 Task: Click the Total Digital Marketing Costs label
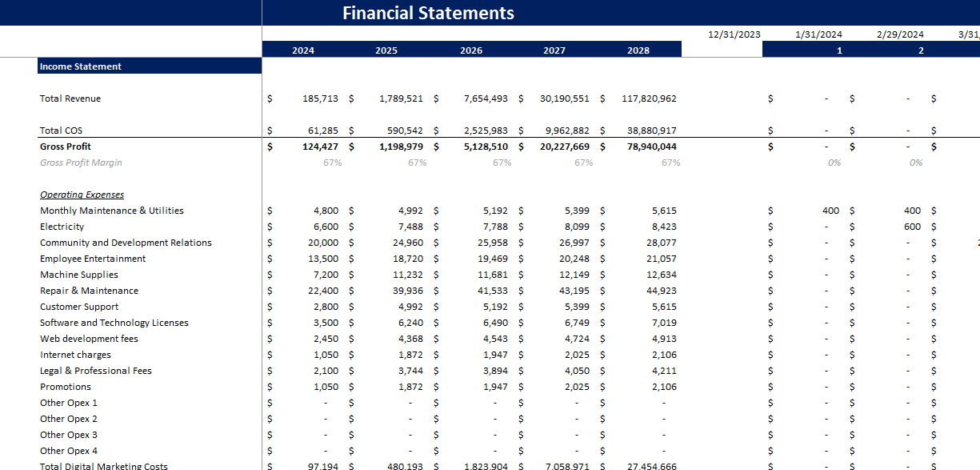[103, 465]
